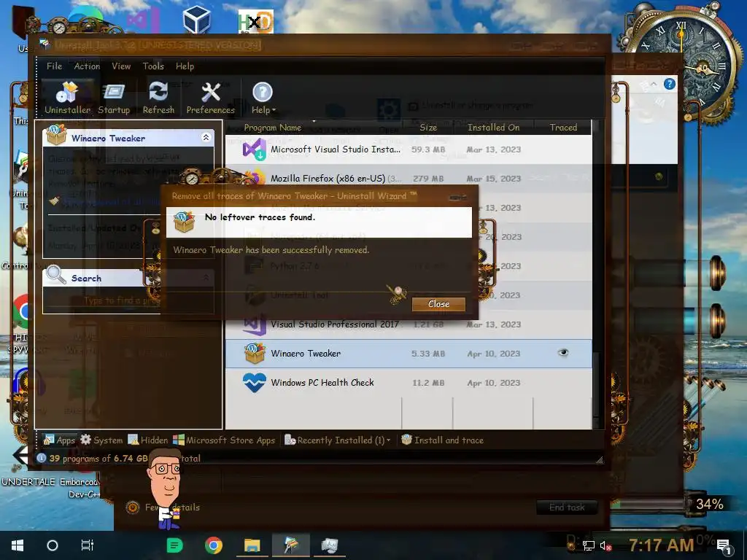Click the Install and trace button

[443, 440]
